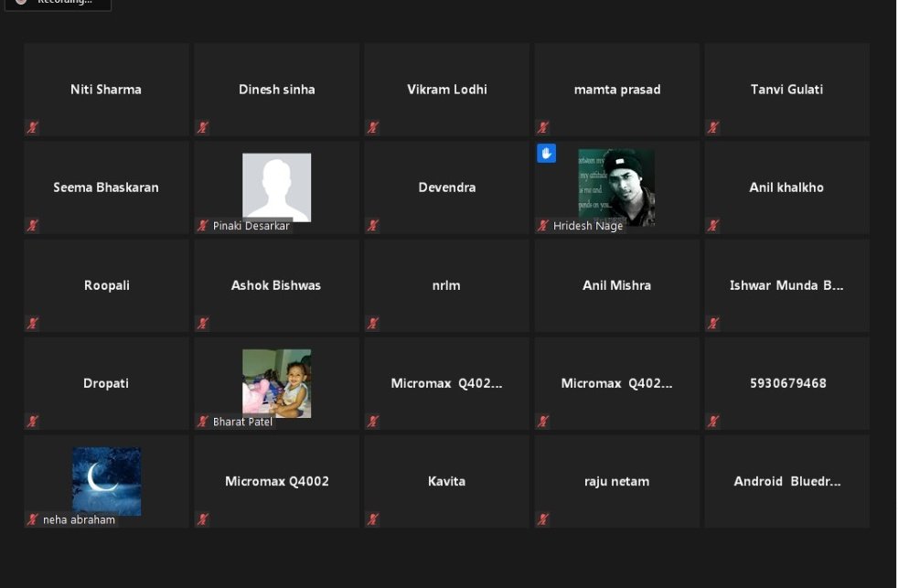Click Ashok Bishwas's muted microphone icon
The height and width of the screenshot is (588, 898).
[x=203, y=323]
